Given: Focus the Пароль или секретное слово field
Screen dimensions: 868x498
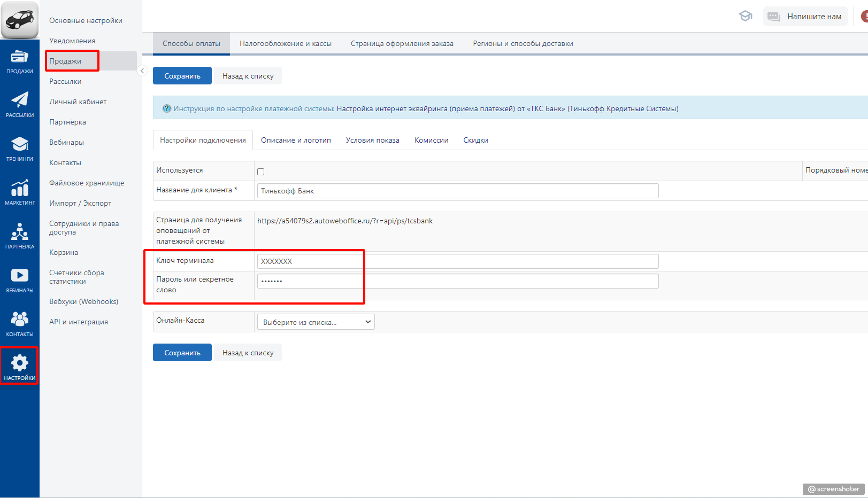Looking at the screenshot, I should pos(458,281).
